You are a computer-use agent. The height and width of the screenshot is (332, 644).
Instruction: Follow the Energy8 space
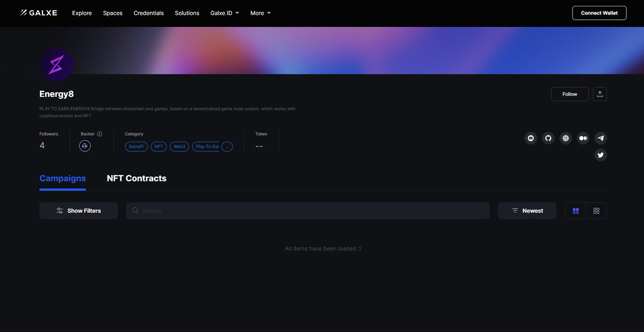[x=570, y=94]
